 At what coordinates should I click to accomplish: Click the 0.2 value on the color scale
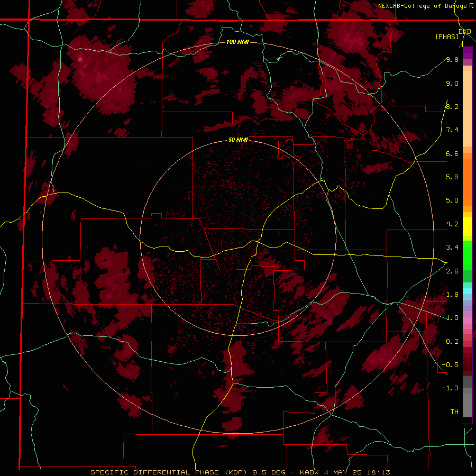452,342
